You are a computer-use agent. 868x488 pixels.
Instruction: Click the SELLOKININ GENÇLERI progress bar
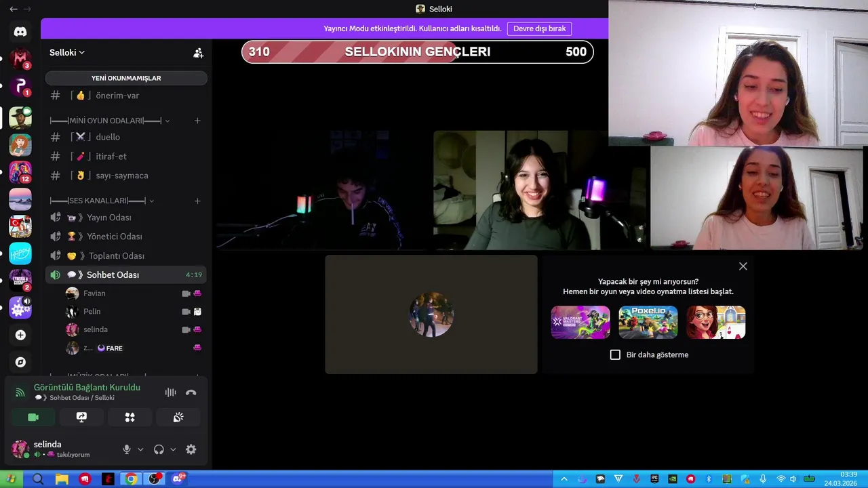coord(418,52)
